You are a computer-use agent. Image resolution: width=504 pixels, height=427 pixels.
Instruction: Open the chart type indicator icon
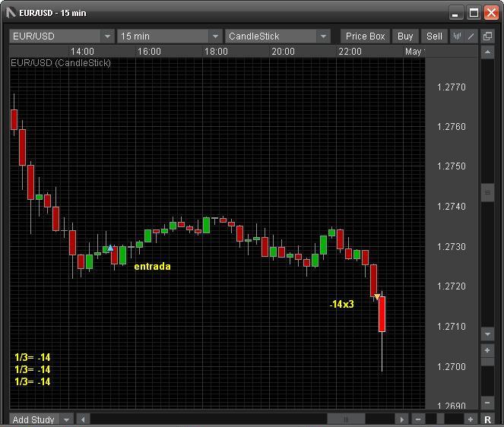[x=458, y=36]
